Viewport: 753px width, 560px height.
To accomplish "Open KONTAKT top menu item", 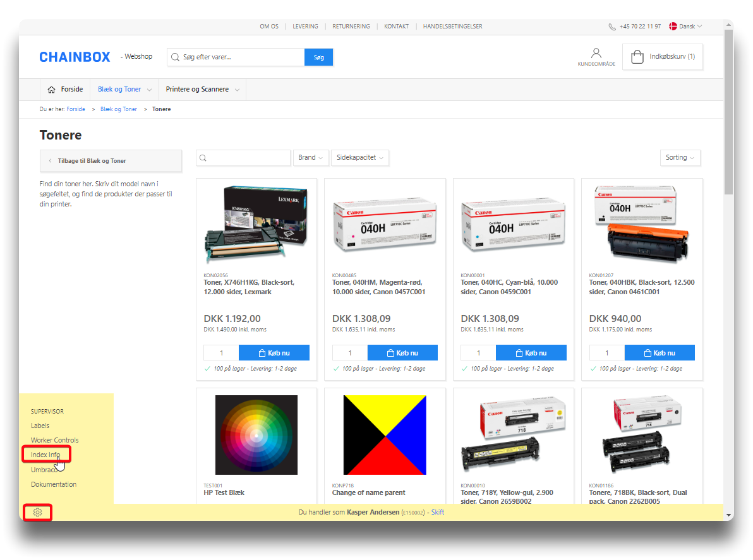I will (396, 27).
